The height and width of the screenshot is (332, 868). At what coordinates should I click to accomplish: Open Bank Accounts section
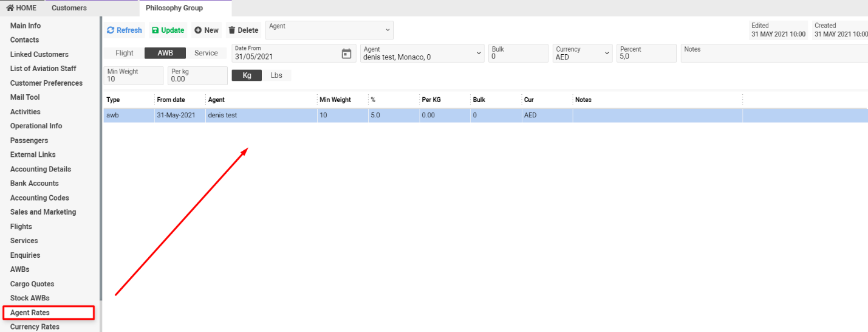point(35,183)
